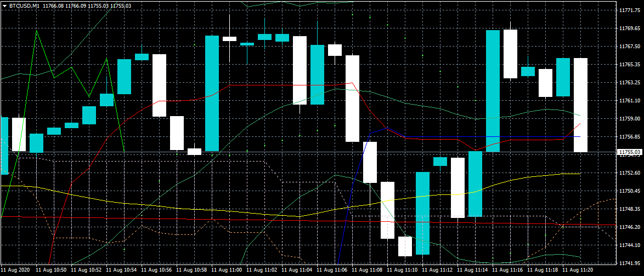Click price axis value 11761.10

tap(629, 100)
